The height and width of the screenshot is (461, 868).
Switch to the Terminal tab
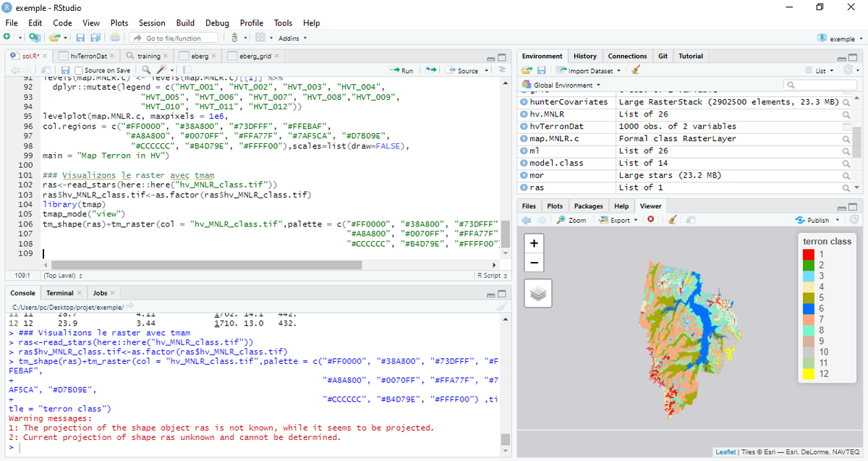[x=64, y=292]
